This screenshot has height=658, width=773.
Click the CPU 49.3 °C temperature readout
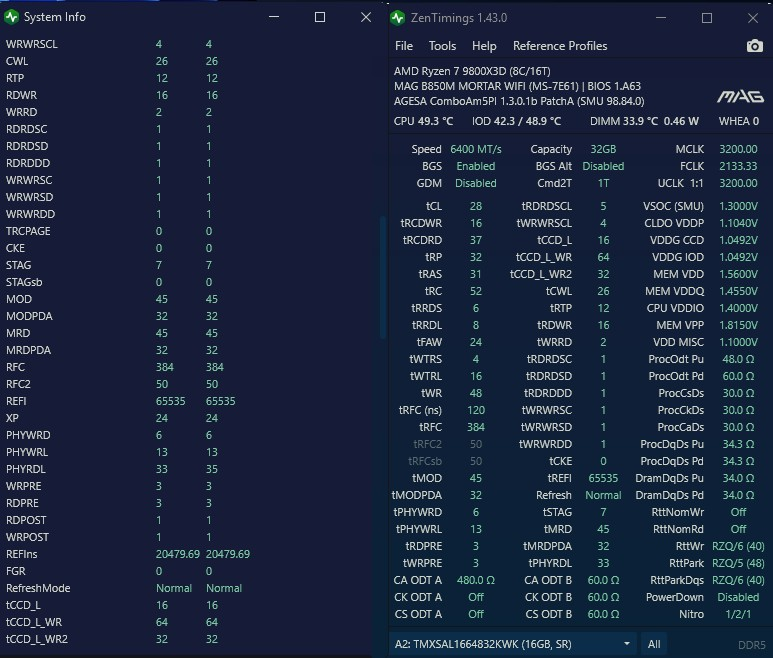423,121
